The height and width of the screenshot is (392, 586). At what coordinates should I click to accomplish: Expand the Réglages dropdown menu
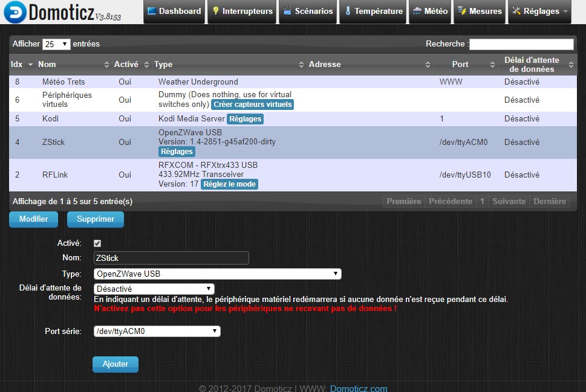539,11
